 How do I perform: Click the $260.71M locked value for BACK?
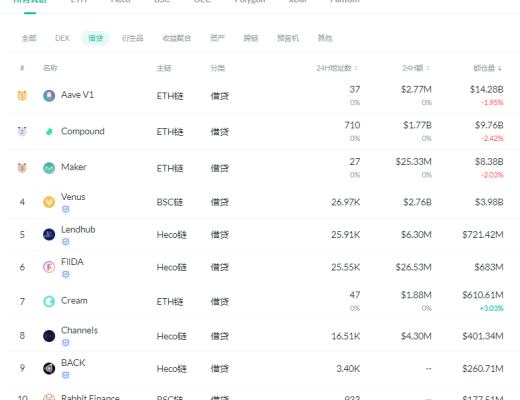tap(483, 369)
